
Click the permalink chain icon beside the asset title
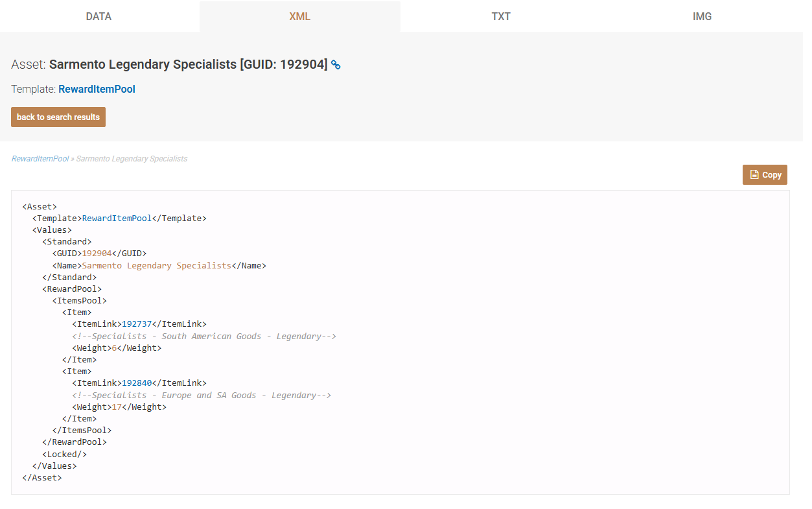point(336,65)
